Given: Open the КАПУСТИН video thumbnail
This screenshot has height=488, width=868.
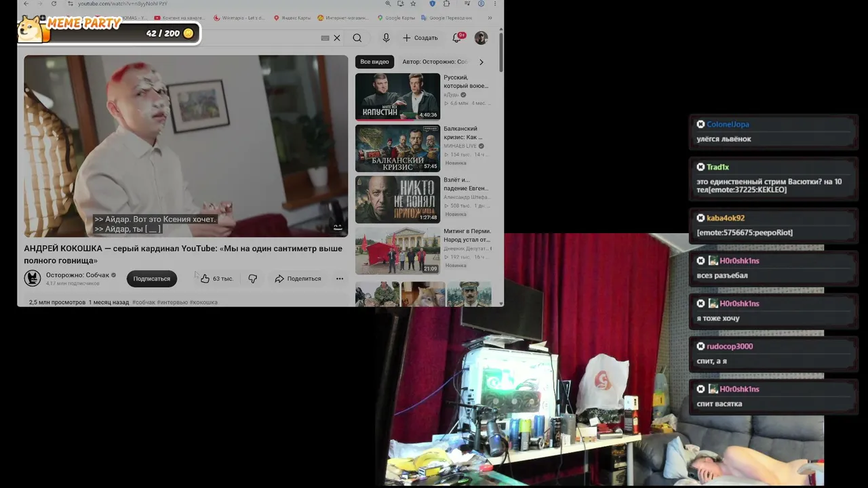Looking at the screenshot, I should coord(397,96).
